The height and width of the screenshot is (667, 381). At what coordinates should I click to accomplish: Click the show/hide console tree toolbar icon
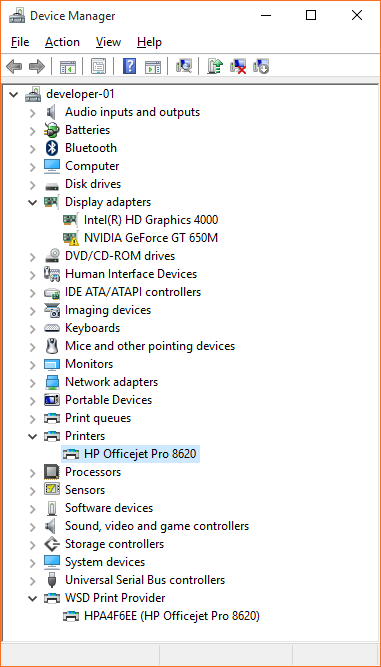coord(68,66)
